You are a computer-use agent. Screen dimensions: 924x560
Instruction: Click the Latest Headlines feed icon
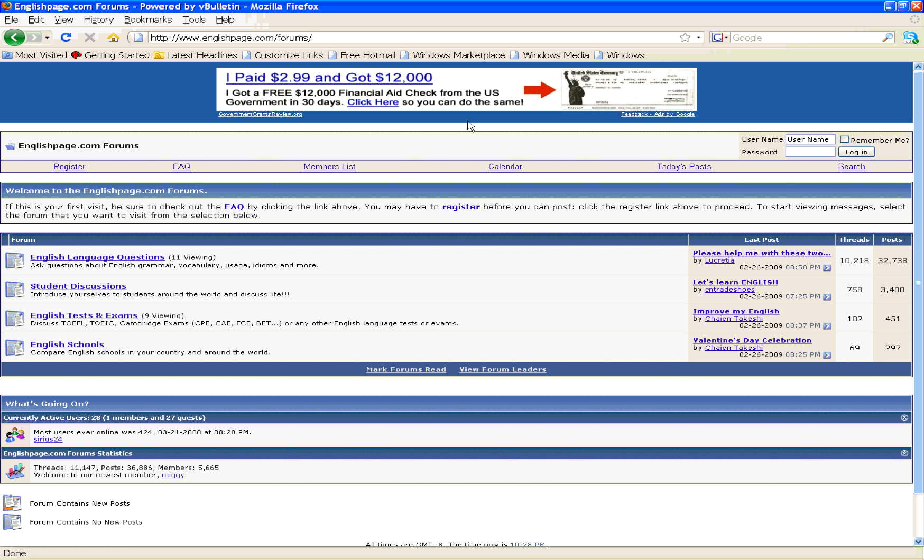click(x=159, y=55)
